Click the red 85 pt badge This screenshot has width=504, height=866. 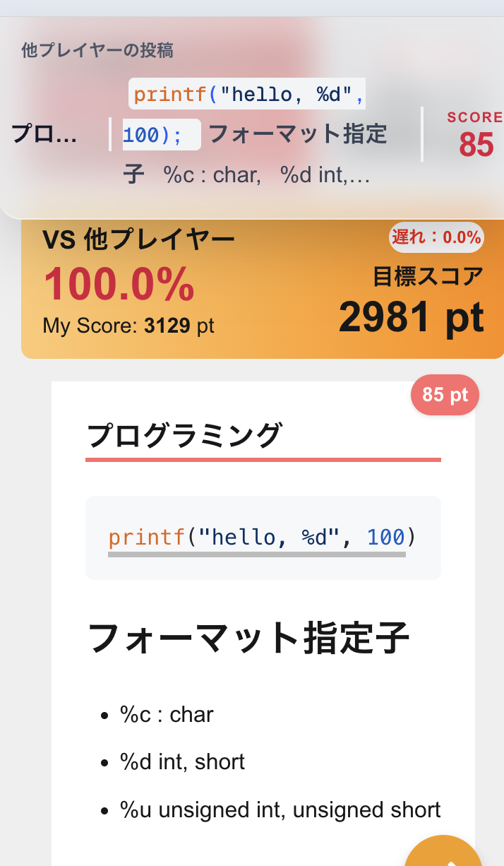(x=445, y=394)
